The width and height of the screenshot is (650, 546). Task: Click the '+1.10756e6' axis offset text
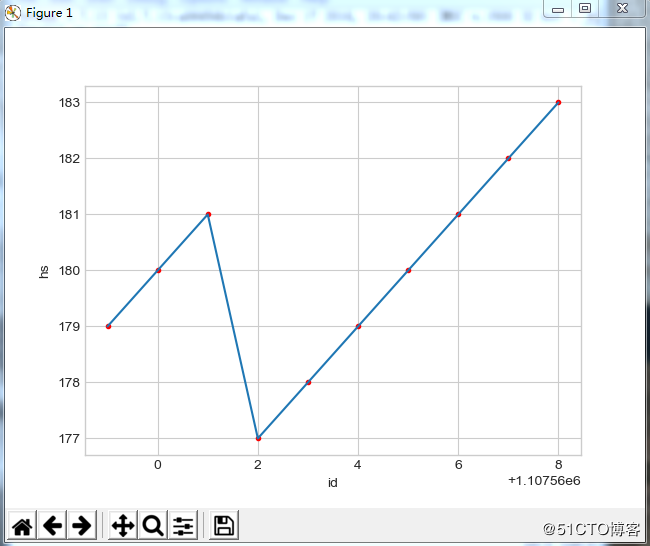point(544,480)
